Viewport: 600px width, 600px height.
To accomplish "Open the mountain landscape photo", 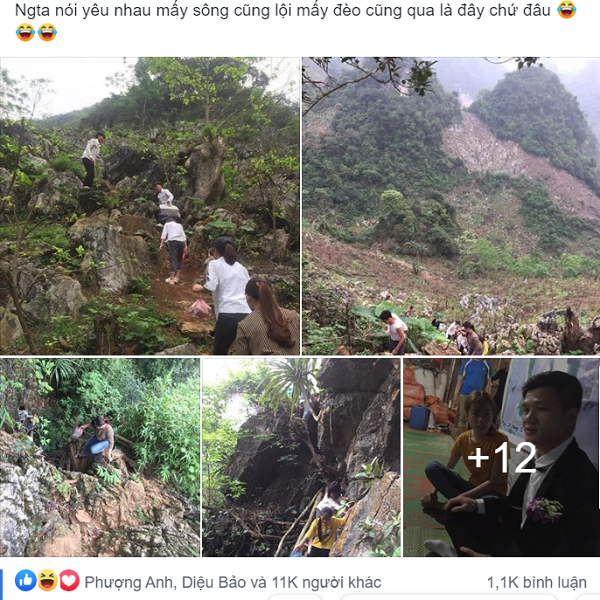I will click(451, 206).
